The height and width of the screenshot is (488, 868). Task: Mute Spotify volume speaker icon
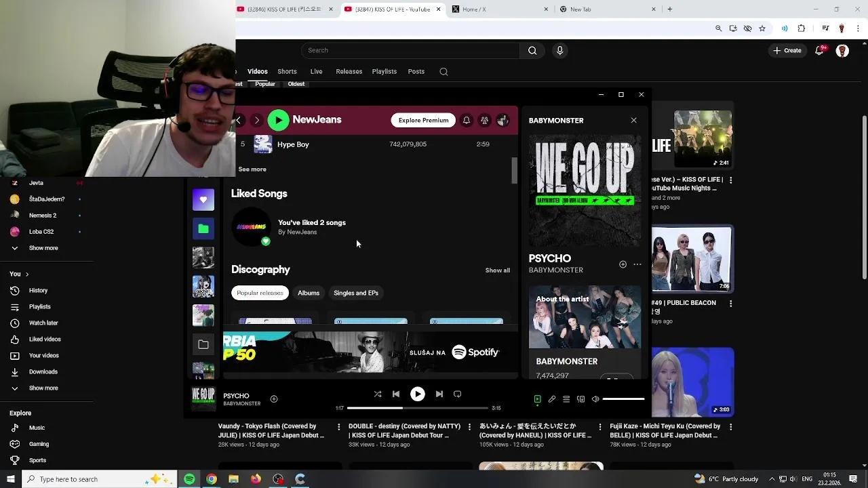point(595,399)
